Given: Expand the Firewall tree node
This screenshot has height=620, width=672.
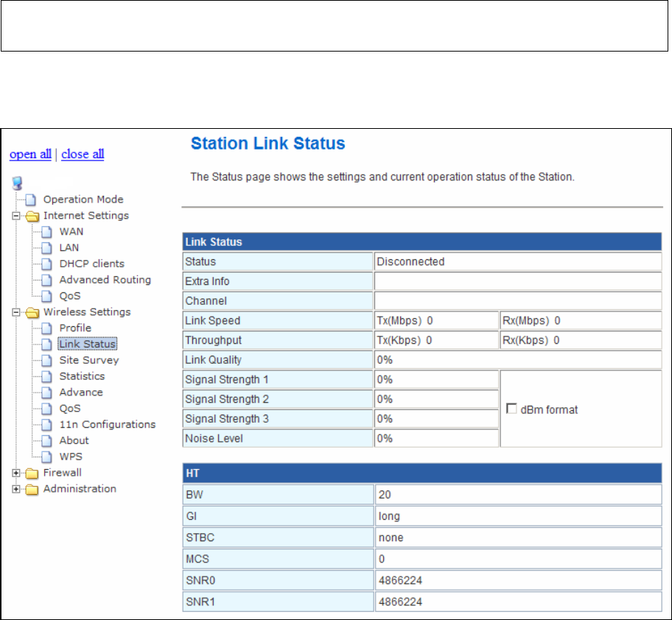Looking at the screenshot, I should (15, 473).
